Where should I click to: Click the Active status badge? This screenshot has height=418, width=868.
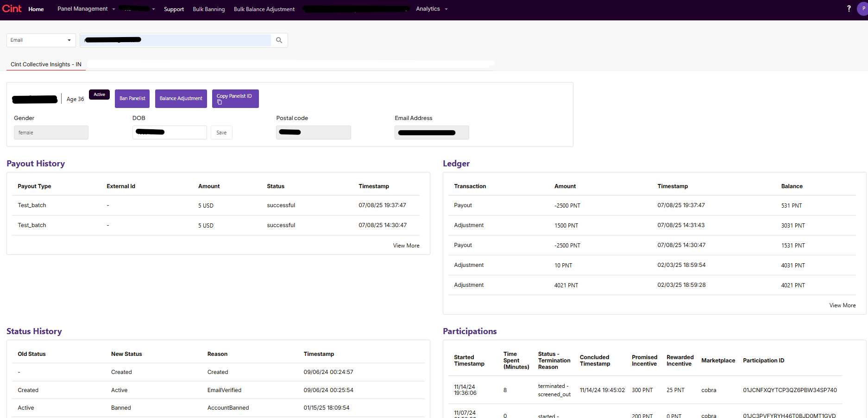(99, 95)
